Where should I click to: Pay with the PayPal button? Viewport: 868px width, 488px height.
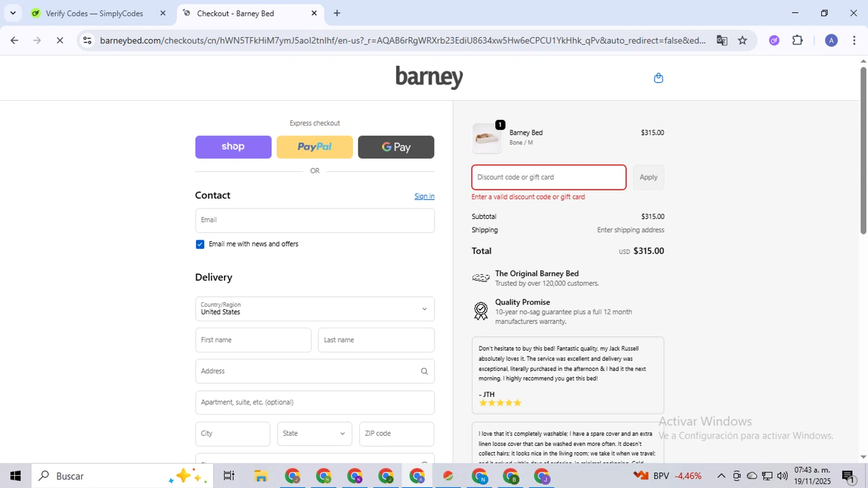point(315,147)
